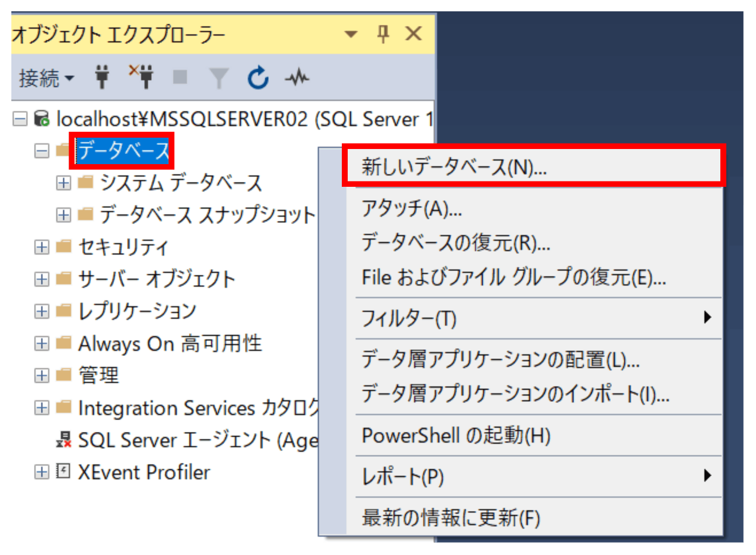The width and height of the screenshot is (756, 555).
Task: Select XEvent Profiler tree item
Action: pyautogui.click(x=144, y=472)
